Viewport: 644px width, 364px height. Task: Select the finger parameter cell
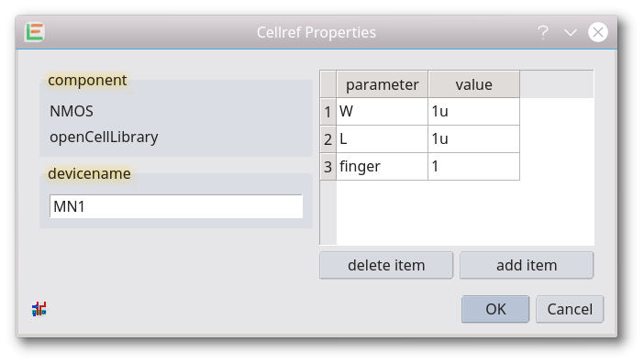[382, 166]
